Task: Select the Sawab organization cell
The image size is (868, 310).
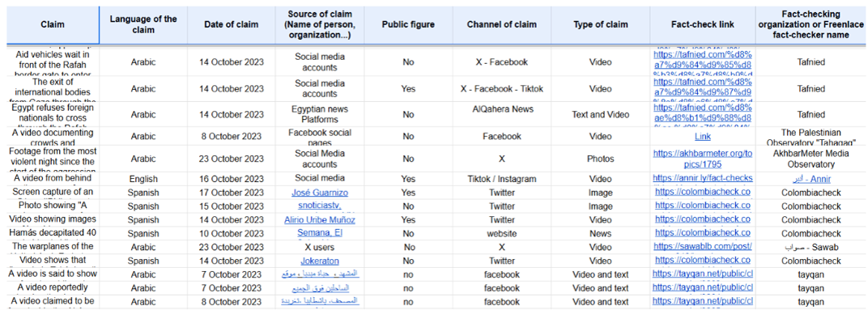Action: pos(811,246)
